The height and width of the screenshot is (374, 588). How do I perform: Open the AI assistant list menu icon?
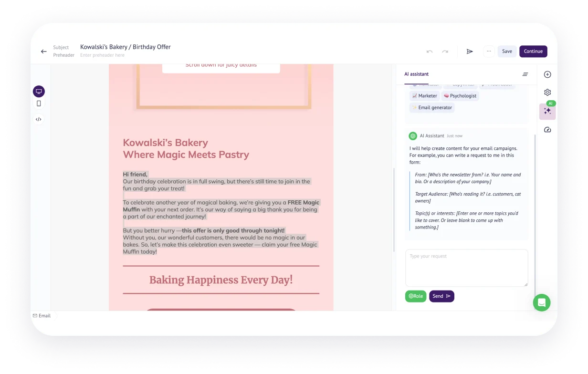(525, 74)
